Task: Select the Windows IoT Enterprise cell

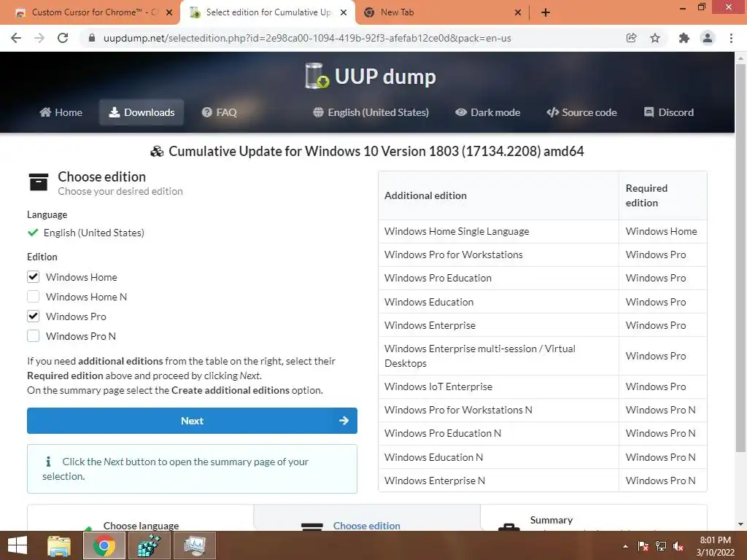Action: (x=498, y=386)
